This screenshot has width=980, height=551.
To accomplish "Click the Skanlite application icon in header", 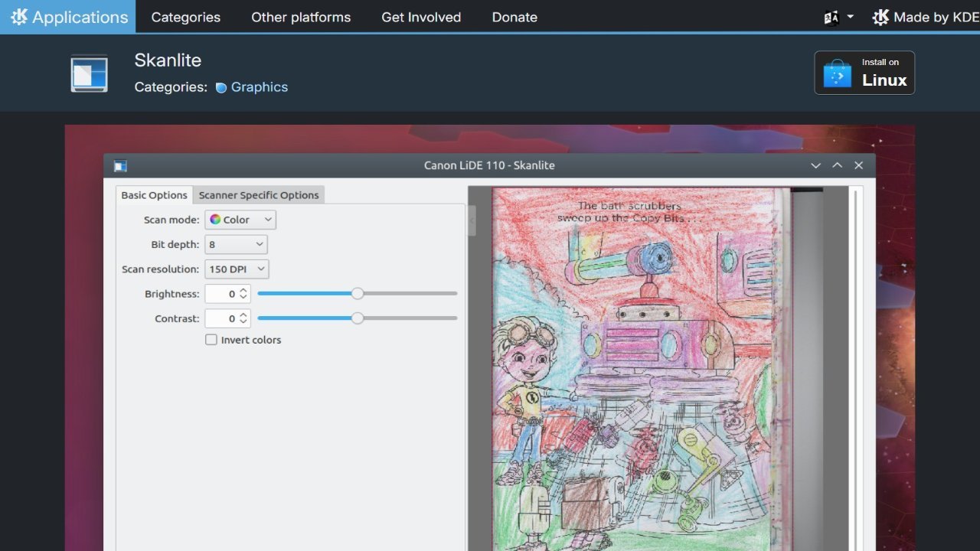I will pyautogui.click(x=90, y=73).
